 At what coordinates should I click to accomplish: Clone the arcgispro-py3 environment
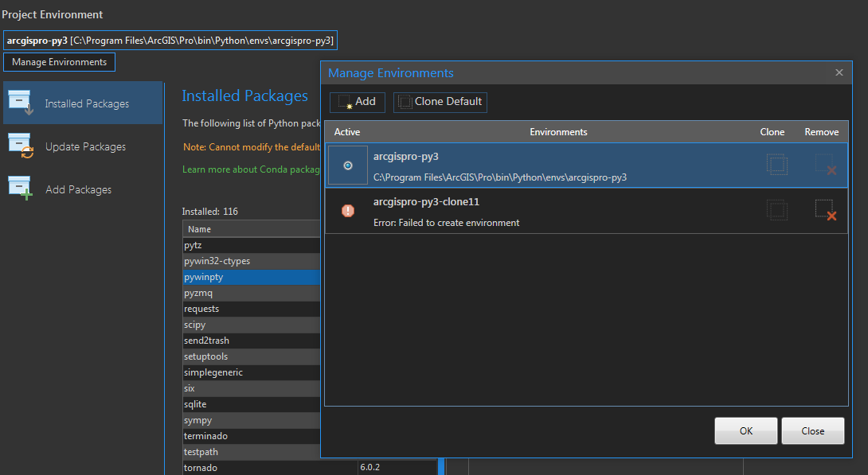click(776, 165)
